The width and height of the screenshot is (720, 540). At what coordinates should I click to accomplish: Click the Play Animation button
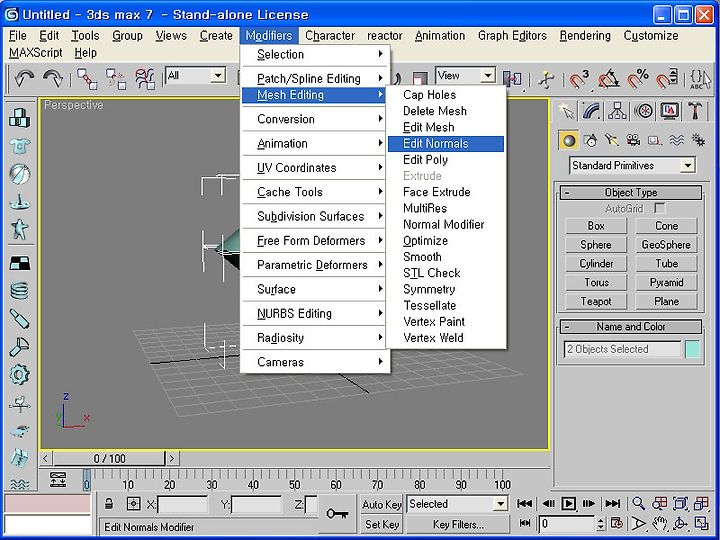click(x=568, y=504)
